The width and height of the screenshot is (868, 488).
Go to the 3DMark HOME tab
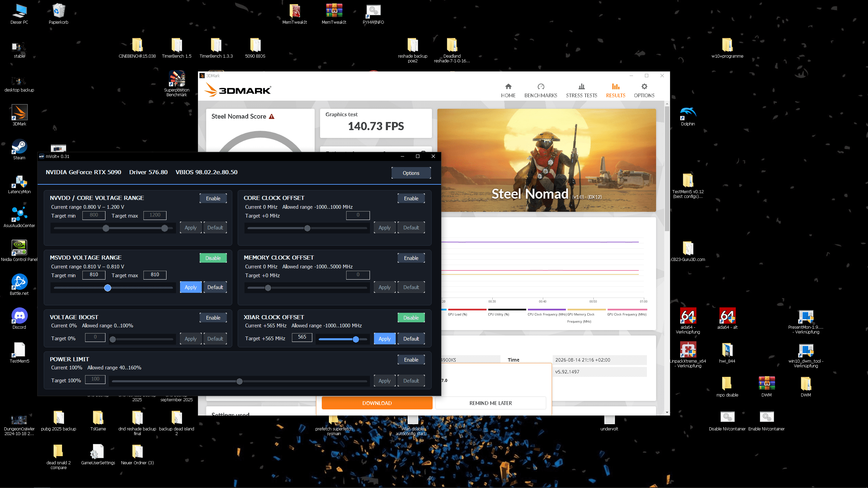[x=508, y=90]
